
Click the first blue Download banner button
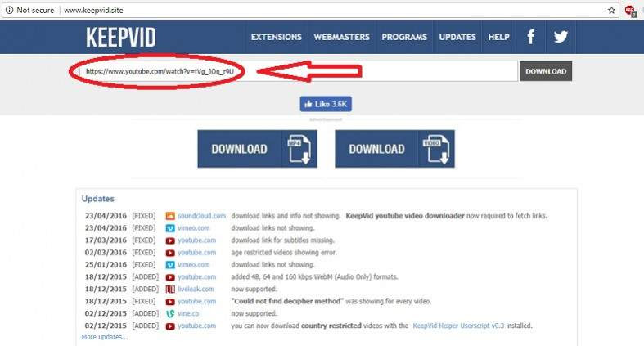(257, 149)
